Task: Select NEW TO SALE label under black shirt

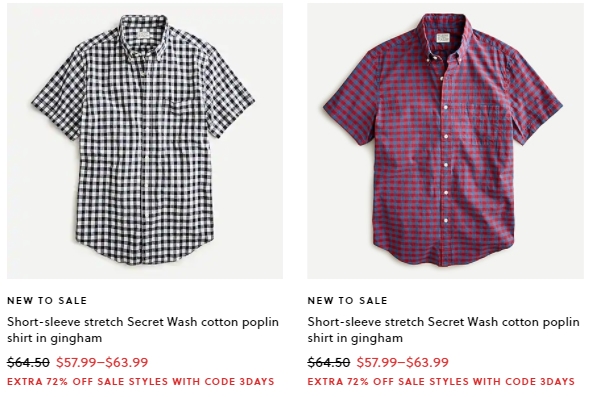Action: pyautogui.click(x=47, y=300)
